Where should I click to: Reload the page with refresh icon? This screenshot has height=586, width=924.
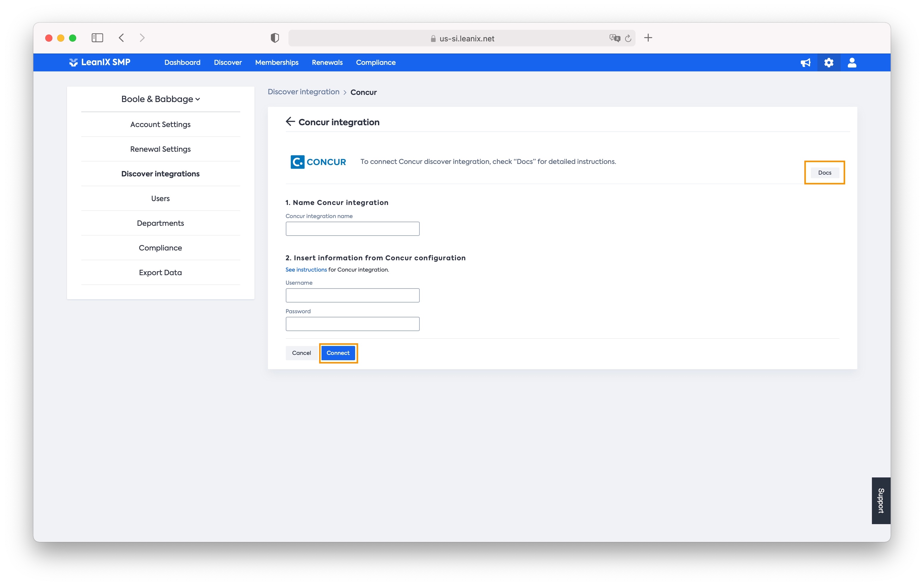pyautogui.click(x=628, y=38)
